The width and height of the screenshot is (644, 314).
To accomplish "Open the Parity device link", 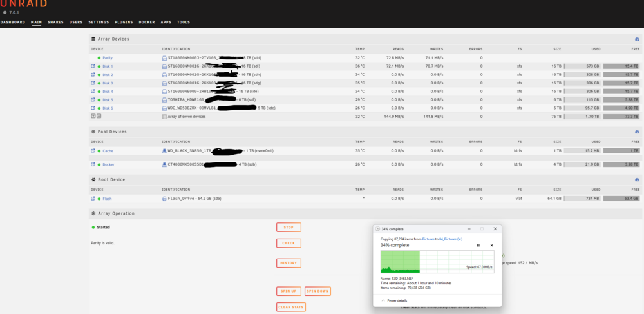I will (x=107, y=58).
